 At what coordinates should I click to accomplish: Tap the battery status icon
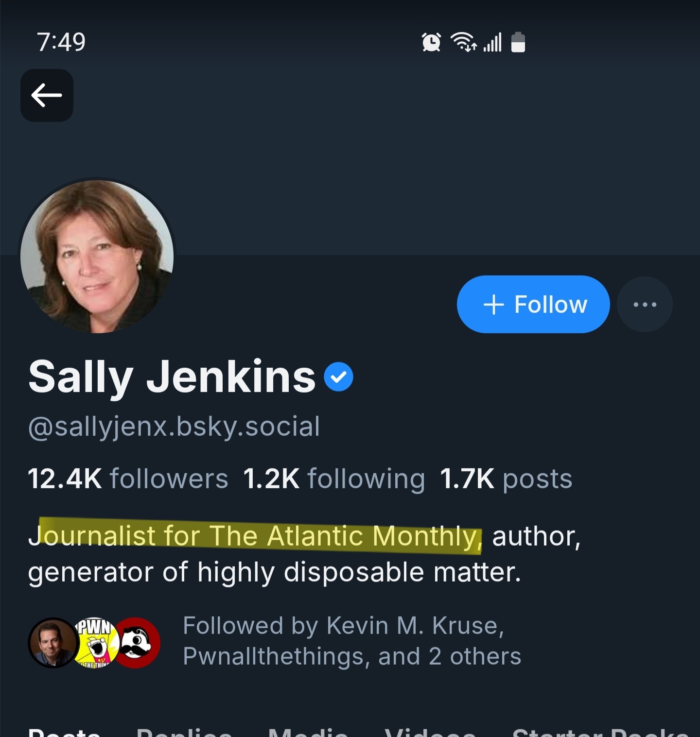(x=518, y=42)
